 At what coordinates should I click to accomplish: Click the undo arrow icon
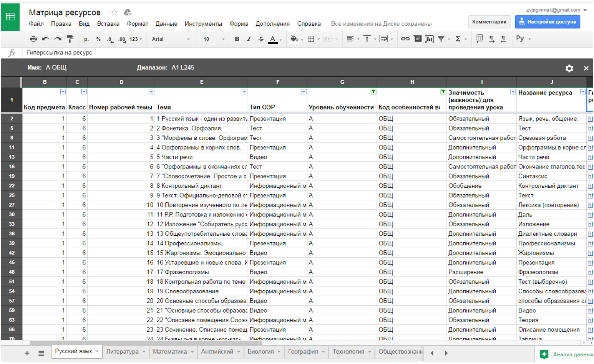(x=46, y=39)
